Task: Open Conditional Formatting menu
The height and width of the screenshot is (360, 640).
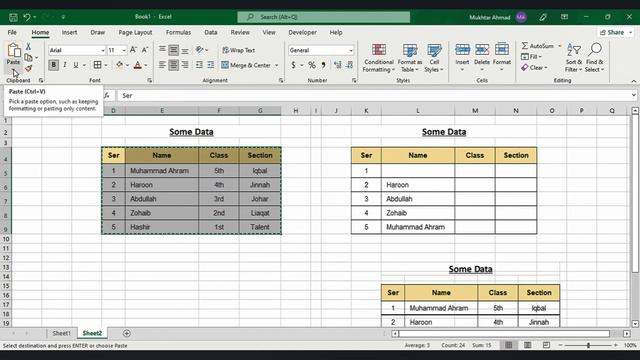Action: coord(379,58)
